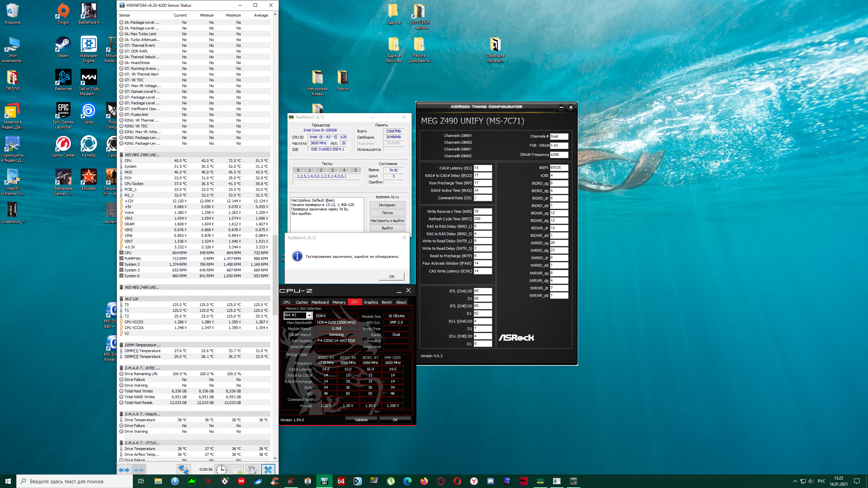Click Validate button in CPU-Z
868x488 pixels.
point(361,420)
